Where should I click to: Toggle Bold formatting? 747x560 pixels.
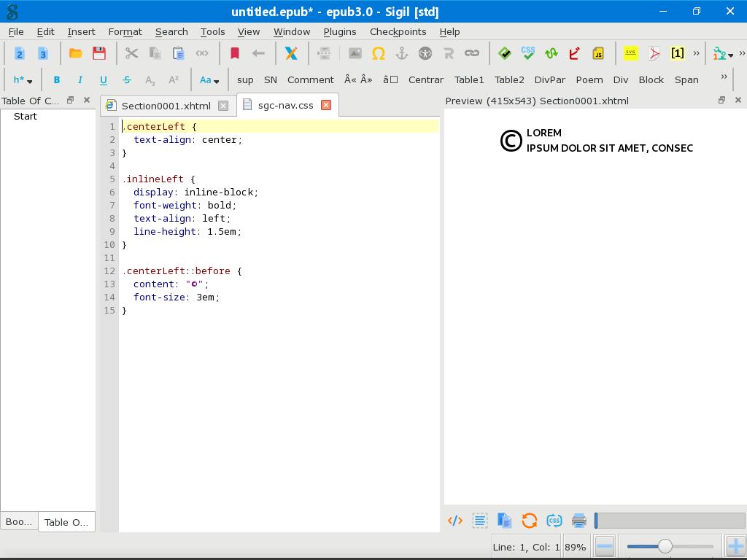click(x=57, y=79)
